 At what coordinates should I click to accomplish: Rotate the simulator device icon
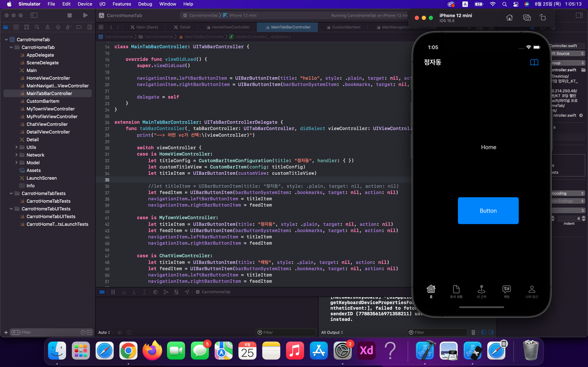[x=543, y=18]
